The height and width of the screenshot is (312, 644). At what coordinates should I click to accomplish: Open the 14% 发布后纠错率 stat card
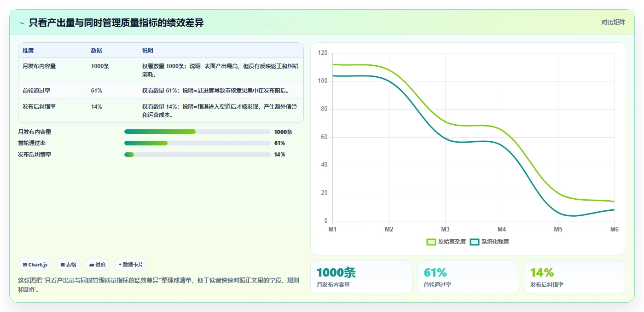[x=575, y=277]
